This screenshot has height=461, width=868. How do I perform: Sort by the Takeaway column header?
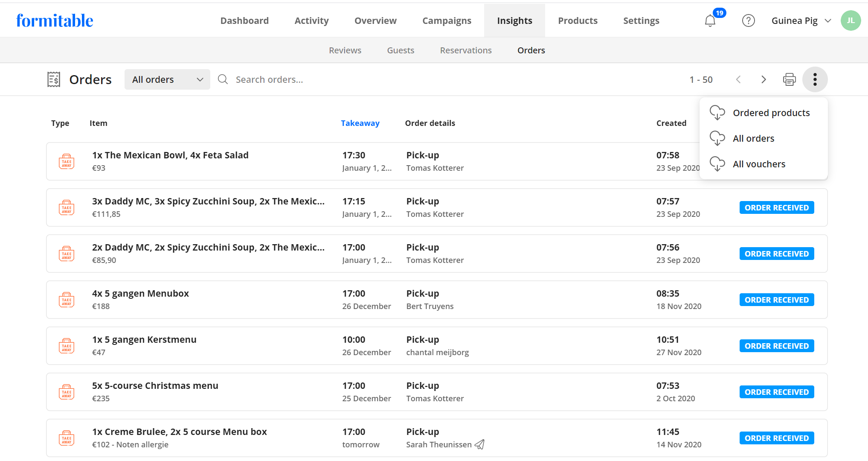[x=360, y=123]
